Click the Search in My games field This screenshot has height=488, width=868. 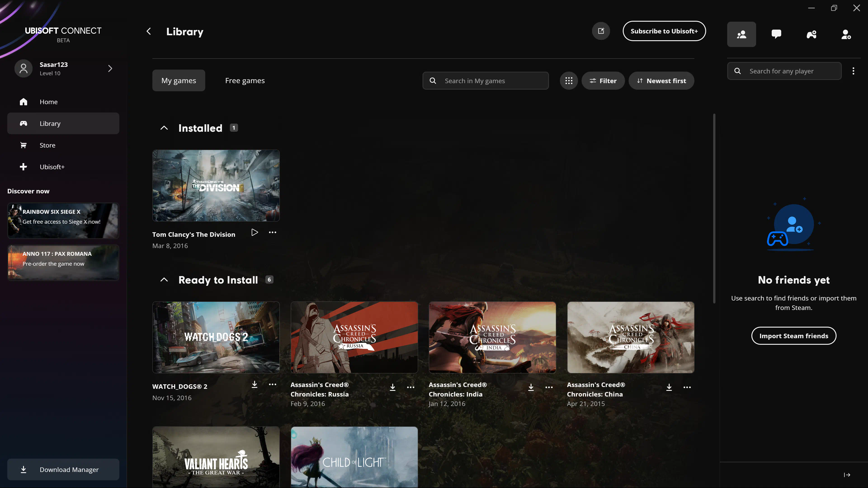point(486,81)
